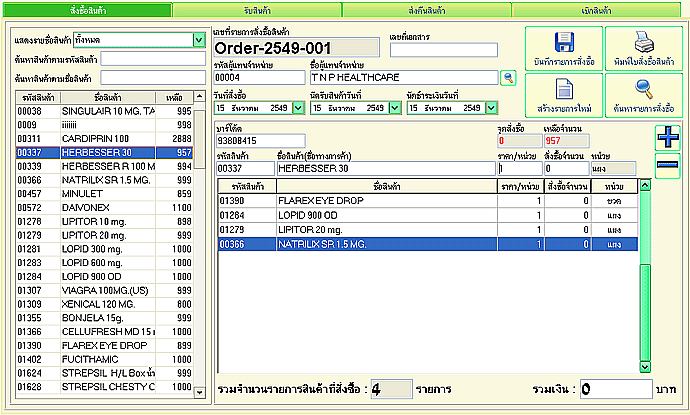Select HERBESSER R 100 row in product list

[x=104, y=166]
